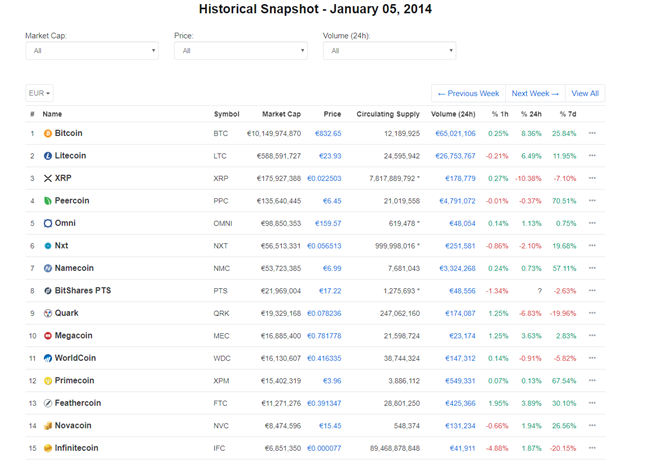Click Novacoin price €15.45
The image size is (664, 462).
coord(330,426)
